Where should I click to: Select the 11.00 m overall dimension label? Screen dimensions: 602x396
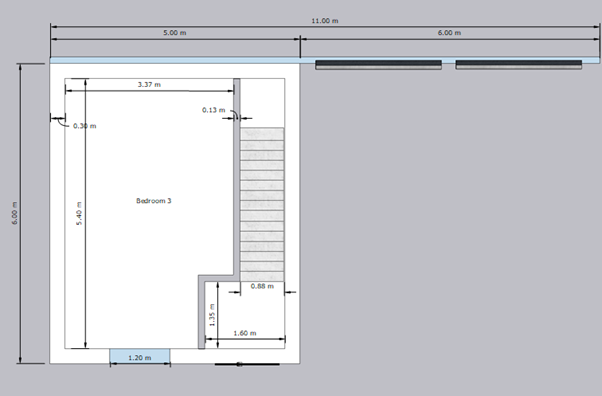pos(325,21)
